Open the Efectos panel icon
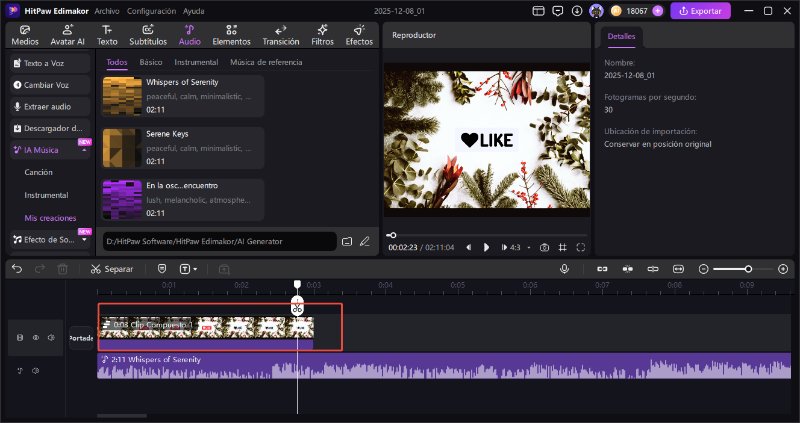The image size is (800, 423). click(x=359, y=35)
